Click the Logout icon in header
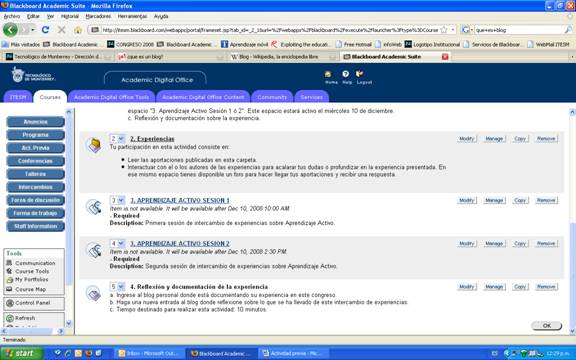This screenshot has height=360, width=576. 360,74
